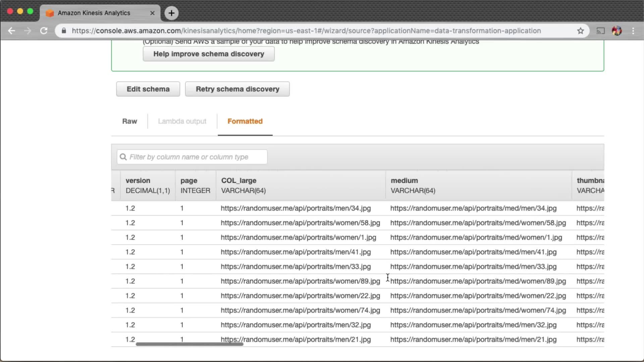Click the padlock site info icon

(64, 31)
